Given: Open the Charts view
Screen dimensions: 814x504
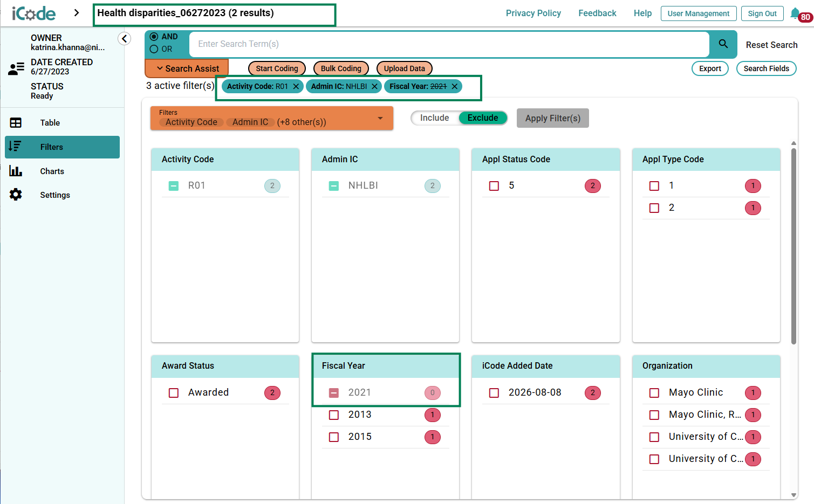Looking at the screenshot, I should click(62, 171).
